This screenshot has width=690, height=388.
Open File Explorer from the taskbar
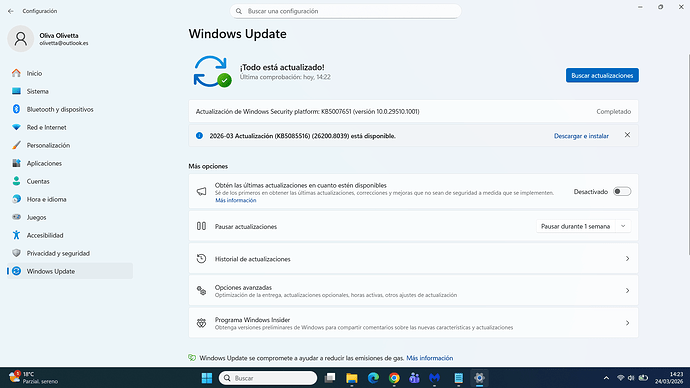click(352, 378)
